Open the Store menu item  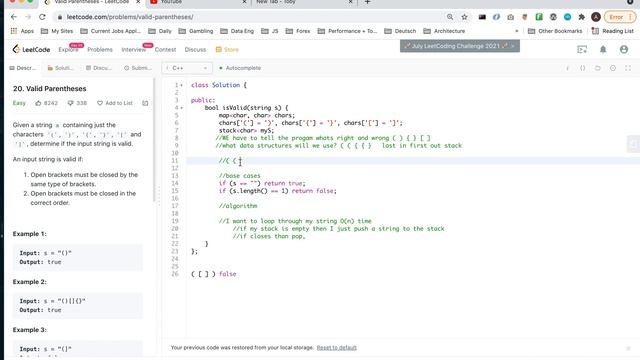227,50
